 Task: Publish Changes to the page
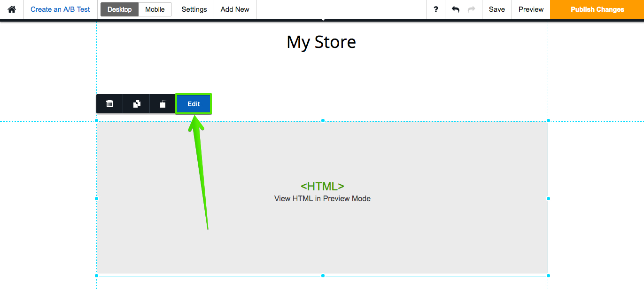597,9
